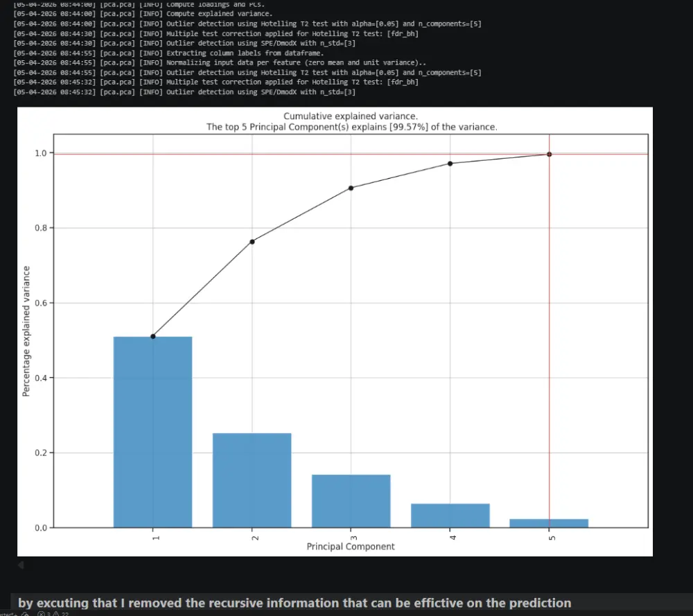Image resolution: width=693 pixels, height=616 pixels.
Task: Click the log line 'Compute explained variance.'
Action: [x=143, y=14]
